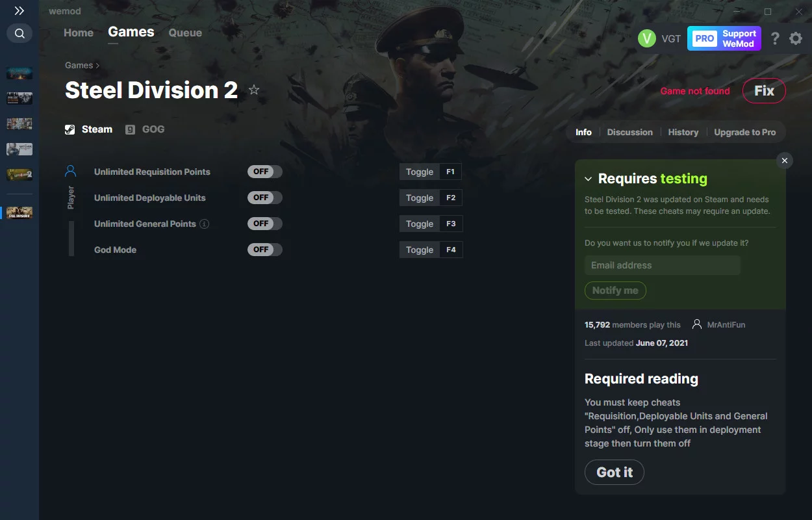Open MrAntiFun author profile
This screenshot has width=812, height=520.
[726, 324]
